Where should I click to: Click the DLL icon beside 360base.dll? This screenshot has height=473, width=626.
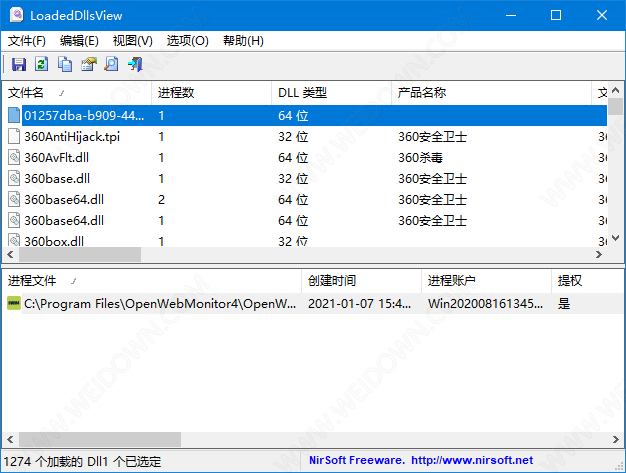(14, 178)
